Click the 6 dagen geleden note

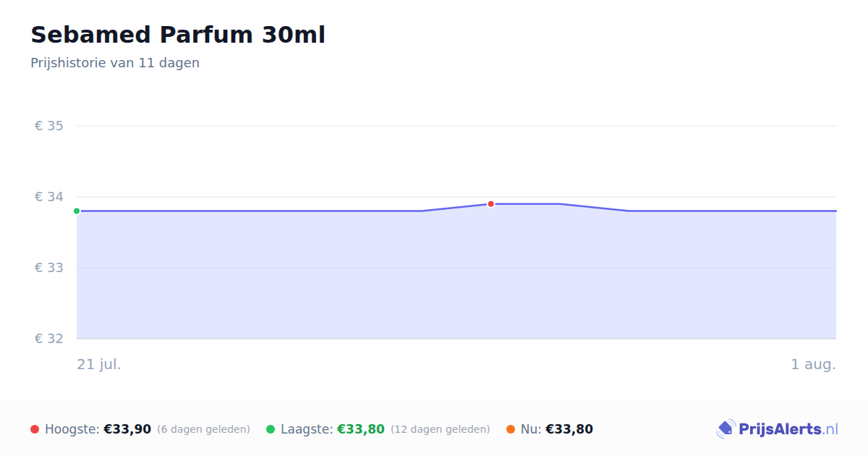(203, 429)
